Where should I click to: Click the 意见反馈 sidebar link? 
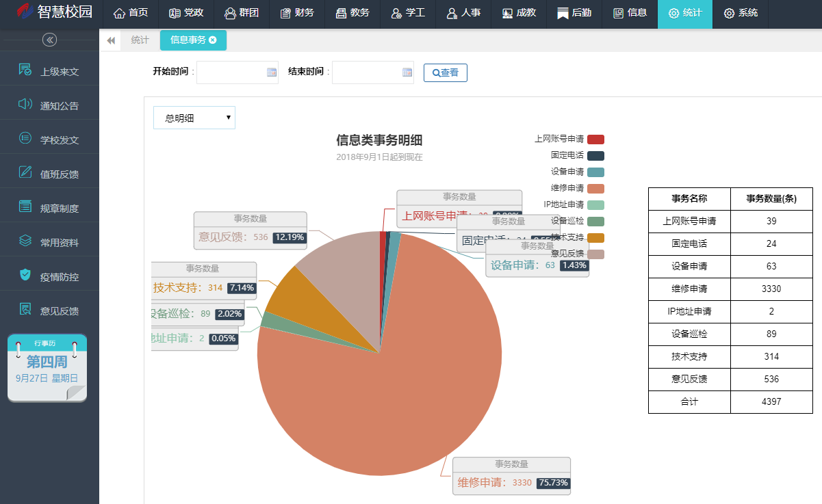coord(60,311)
